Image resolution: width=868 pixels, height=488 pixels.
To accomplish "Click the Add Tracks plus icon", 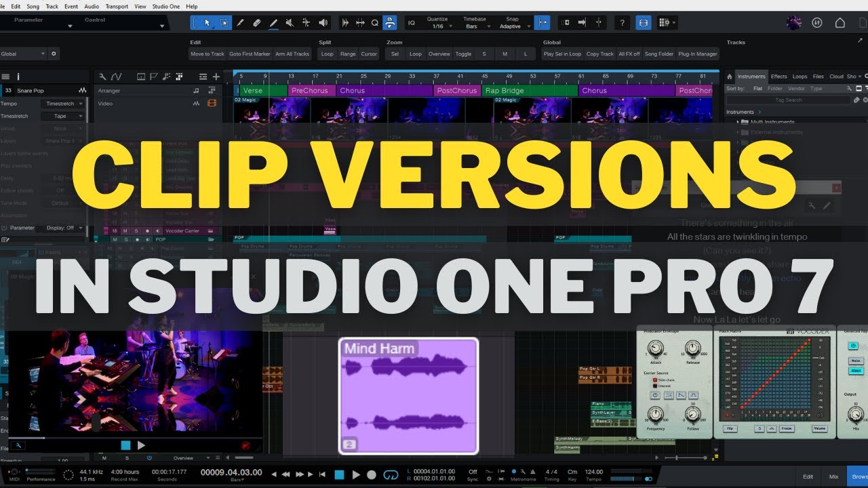I will click(x=216, y=77).
